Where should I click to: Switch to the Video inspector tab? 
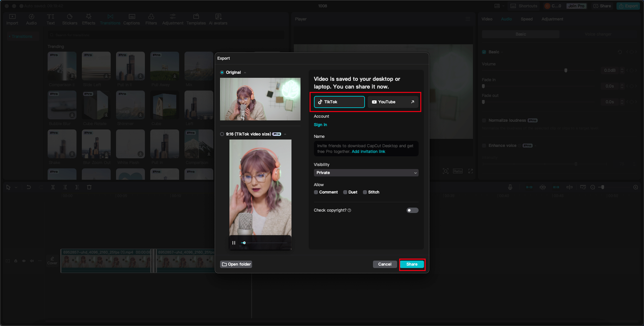pos(487,19)
